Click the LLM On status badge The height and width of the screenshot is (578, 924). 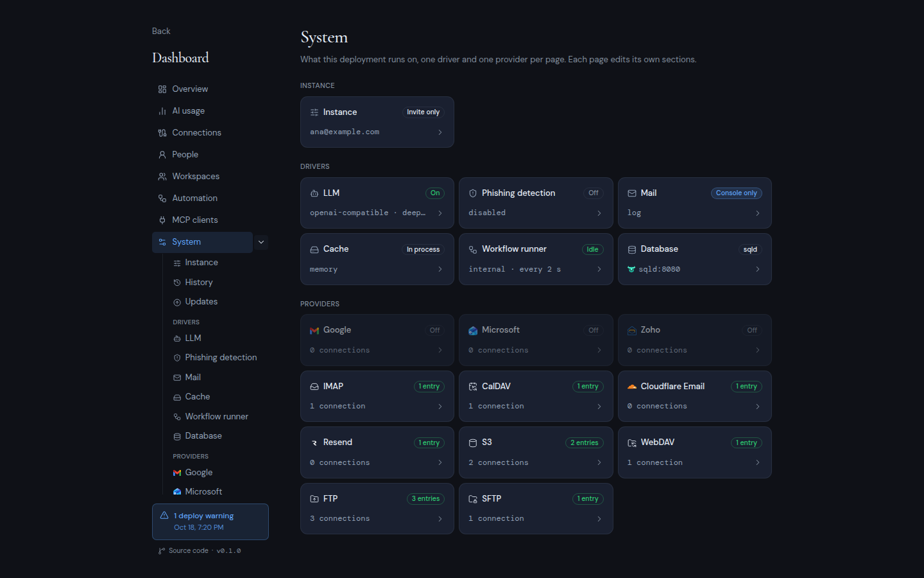coord(435,193)
